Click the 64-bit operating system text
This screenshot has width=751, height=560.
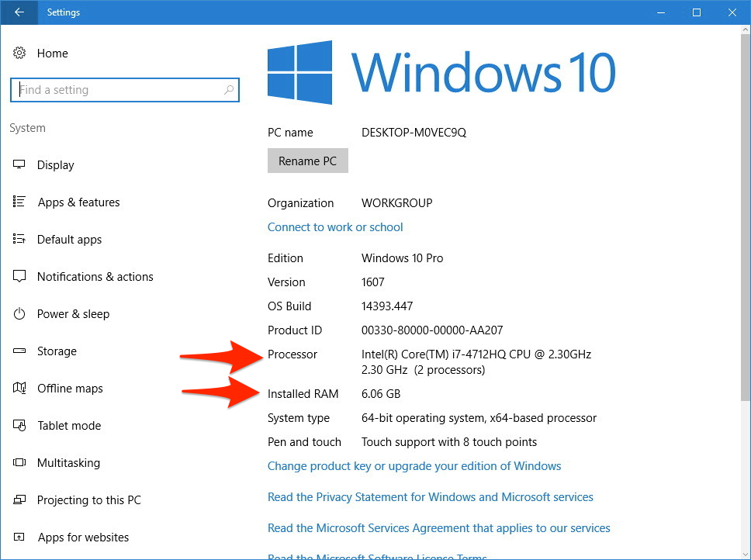[479, 418]
